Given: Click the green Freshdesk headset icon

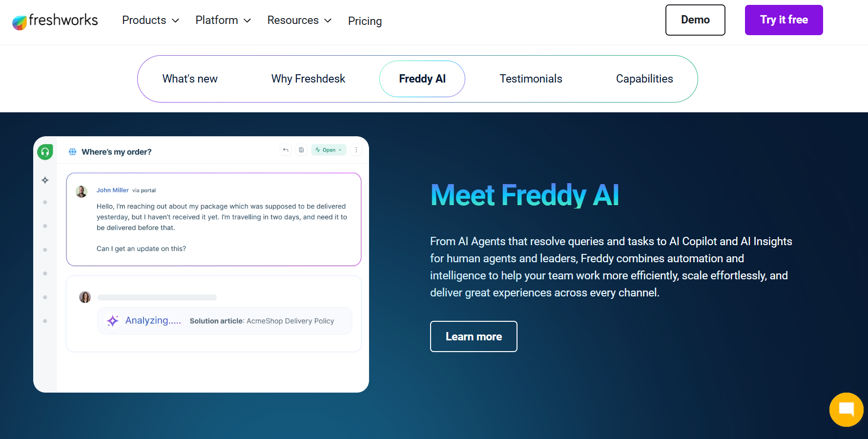Looking at the screenshot, I should click(45, 152).
